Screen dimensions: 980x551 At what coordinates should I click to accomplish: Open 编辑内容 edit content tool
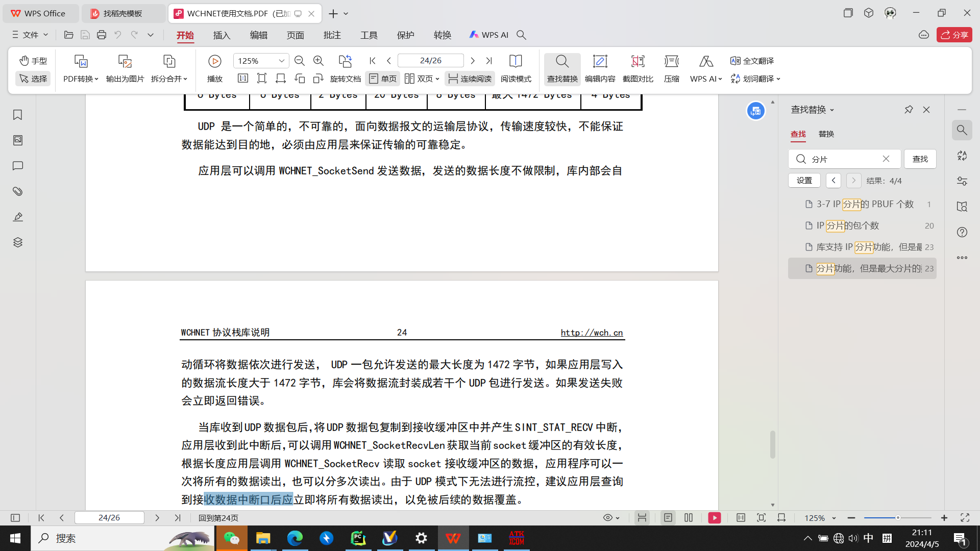coord(600,68)
